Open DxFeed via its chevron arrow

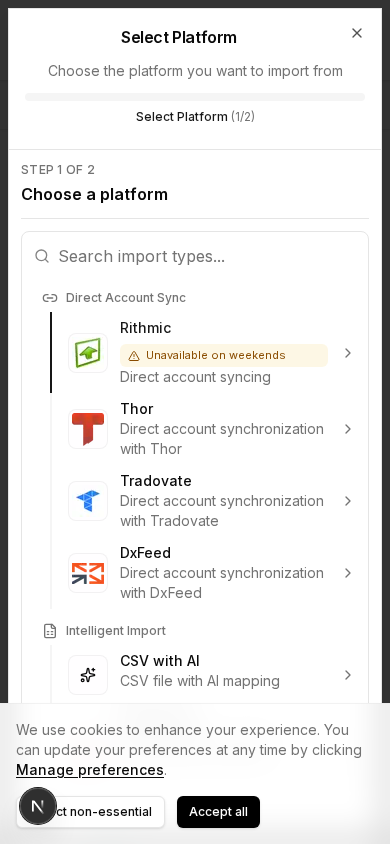[x=348, y=573]
